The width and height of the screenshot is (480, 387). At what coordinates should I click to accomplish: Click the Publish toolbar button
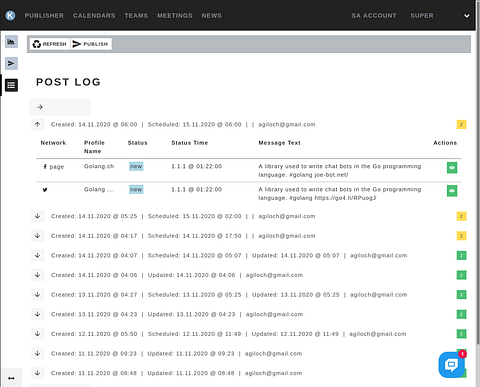tap(91, 44)
